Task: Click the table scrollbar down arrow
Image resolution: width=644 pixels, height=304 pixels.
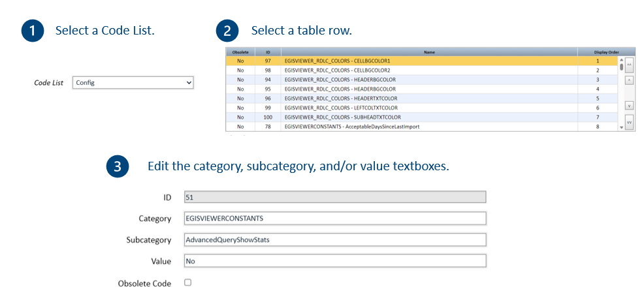Action: [x=620, y=128]
